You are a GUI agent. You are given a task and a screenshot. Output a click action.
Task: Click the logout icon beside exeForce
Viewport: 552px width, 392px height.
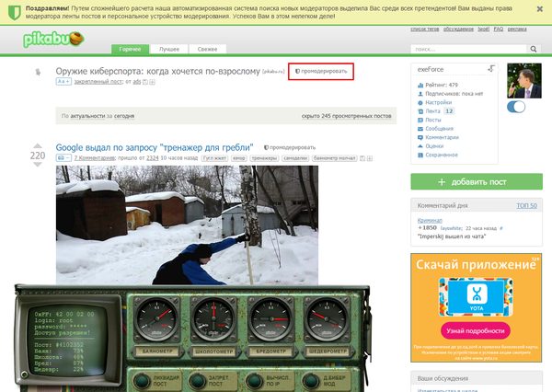[x=491, y=69]
